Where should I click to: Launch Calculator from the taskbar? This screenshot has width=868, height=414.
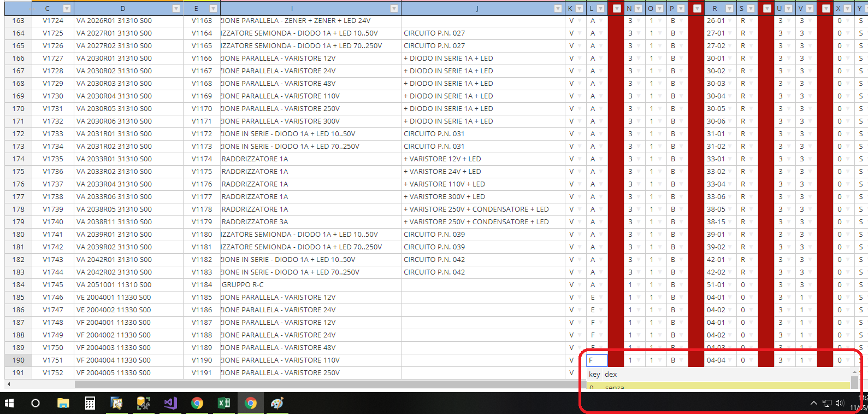click(x=90, y=403)
